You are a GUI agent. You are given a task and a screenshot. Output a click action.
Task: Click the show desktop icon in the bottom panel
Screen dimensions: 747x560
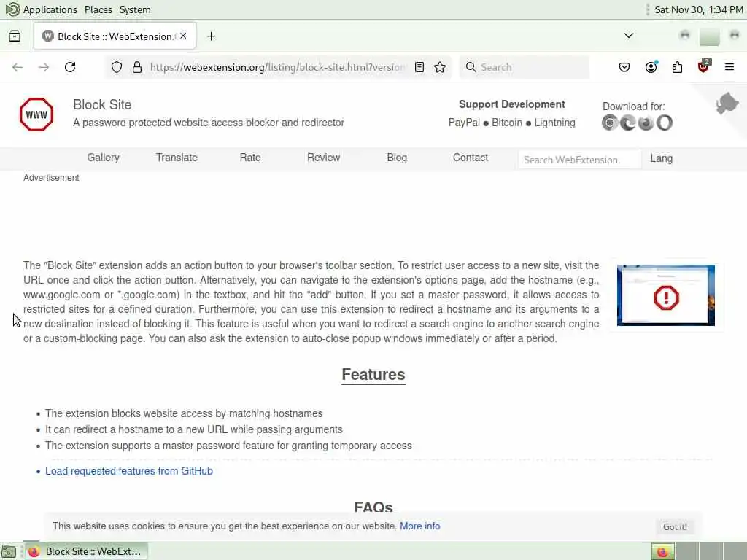pyautogui.click(x=9, y=552)
